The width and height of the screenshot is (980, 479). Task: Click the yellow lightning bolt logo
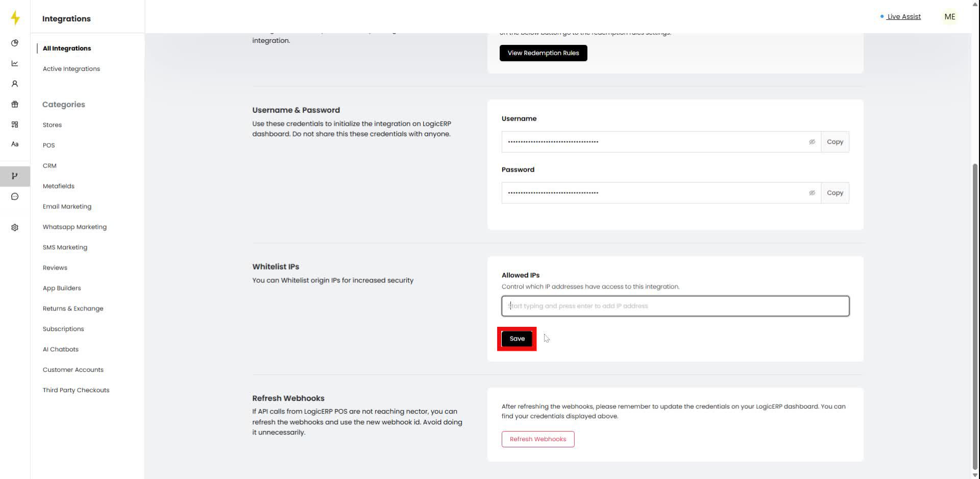click(15, 18)
